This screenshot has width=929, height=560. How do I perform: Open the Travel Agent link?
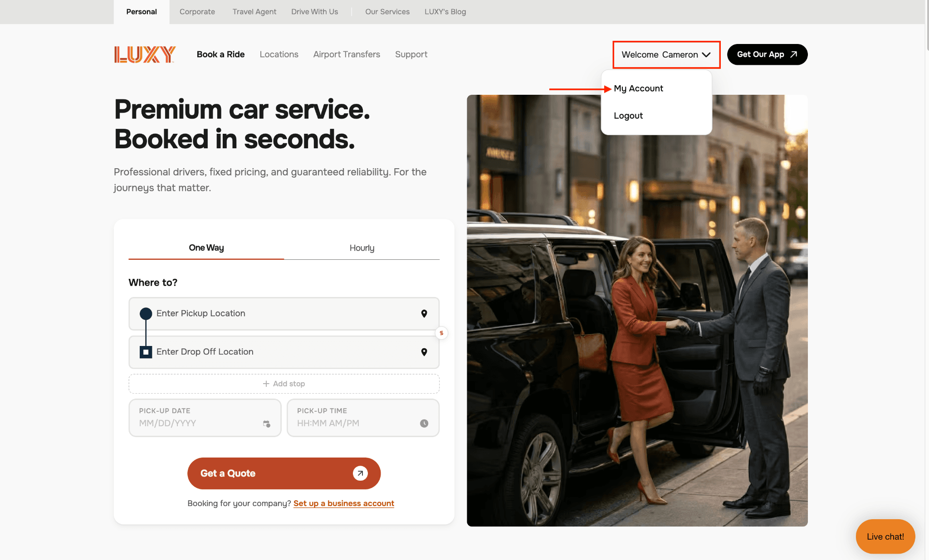point(254,12)
